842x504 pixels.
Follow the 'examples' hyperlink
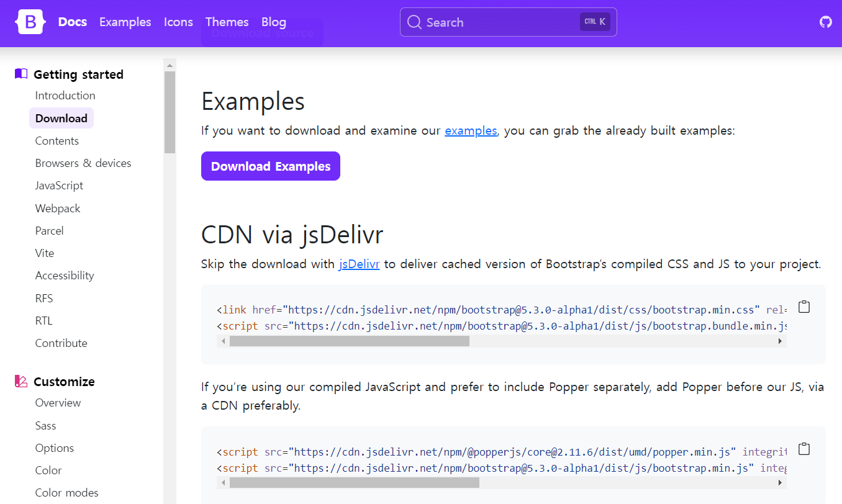point(471,131)
